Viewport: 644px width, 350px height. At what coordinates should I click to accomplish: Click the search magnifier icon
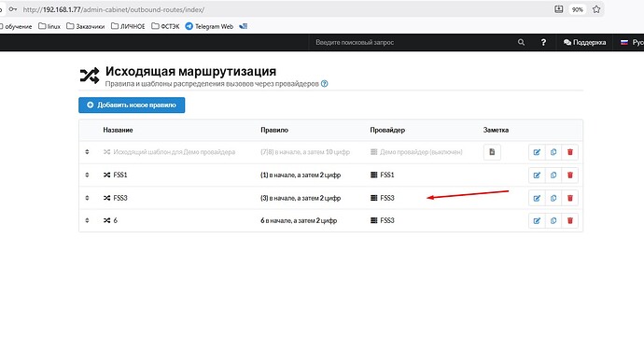point(521,42)
